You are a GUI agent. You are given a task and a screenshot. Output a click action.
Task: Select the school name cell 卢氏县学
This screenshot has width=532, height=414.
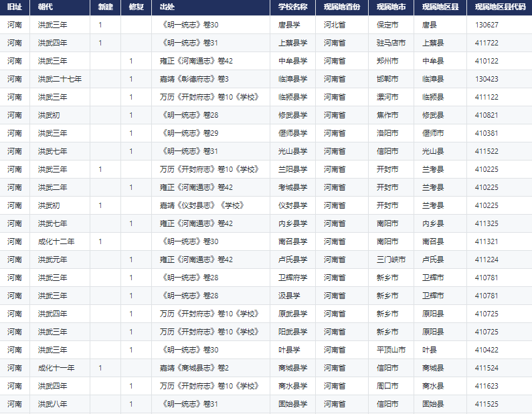[293, 260]
